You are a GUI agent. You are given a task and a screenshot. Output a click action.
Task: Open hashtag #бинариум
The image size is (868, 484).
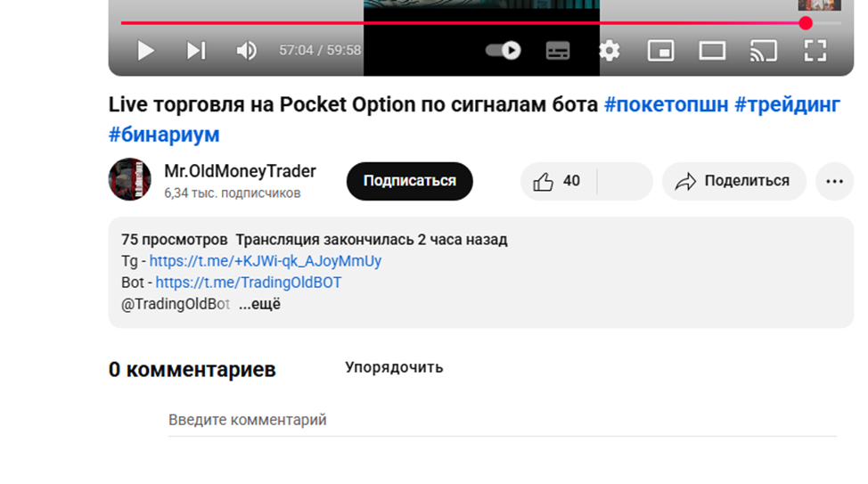tap(164, 134)
